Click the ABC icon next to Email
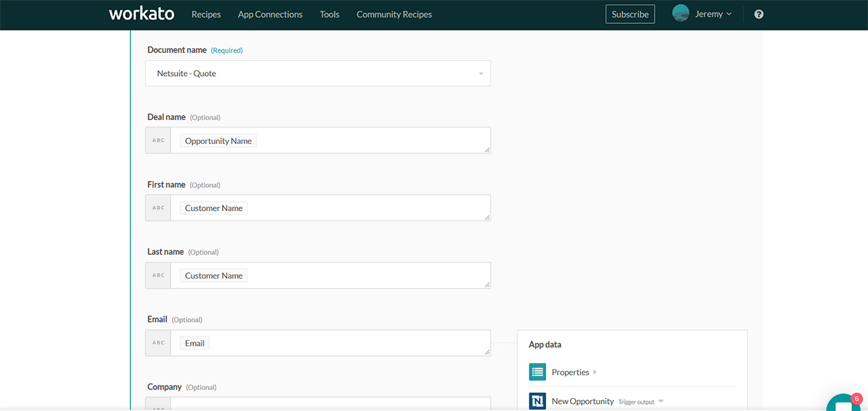The image size is (868, 411). pyautogui.click(x=158, y=343)
